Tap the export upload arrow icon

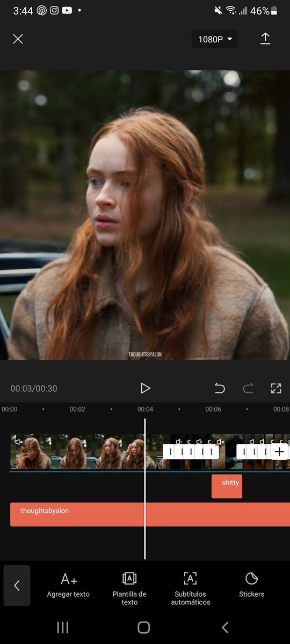[265, 39]
